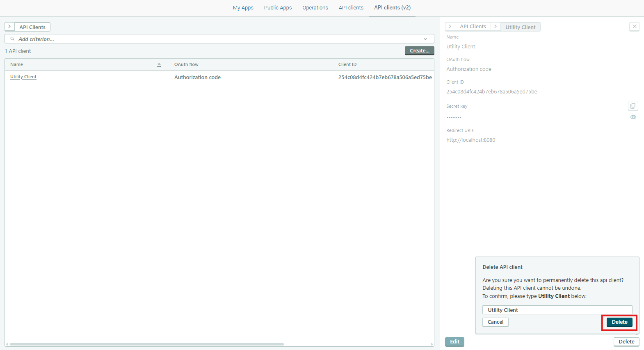The width and height of the screenshot is (644, 350).
Task: Reveal the secret key with eye icon
Action: click(x=633, y=117)
